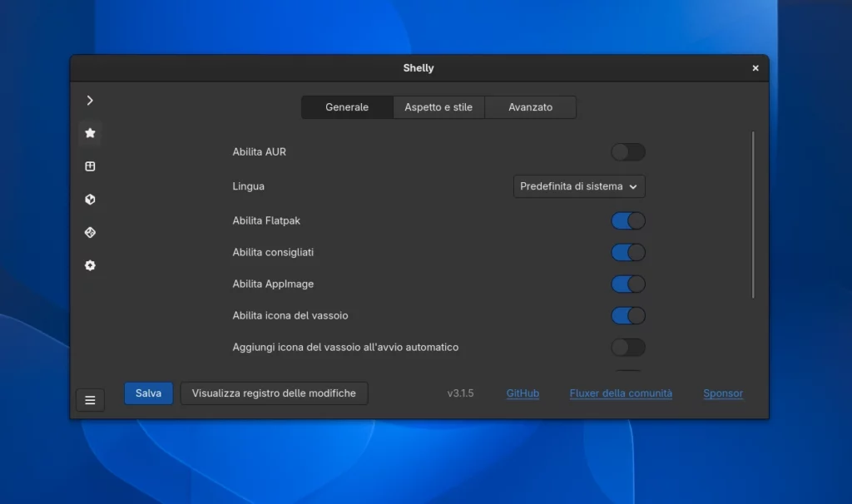The image size is (852, 504).
Task: Switch to the Avanzato tab
Action: [530, 107]
